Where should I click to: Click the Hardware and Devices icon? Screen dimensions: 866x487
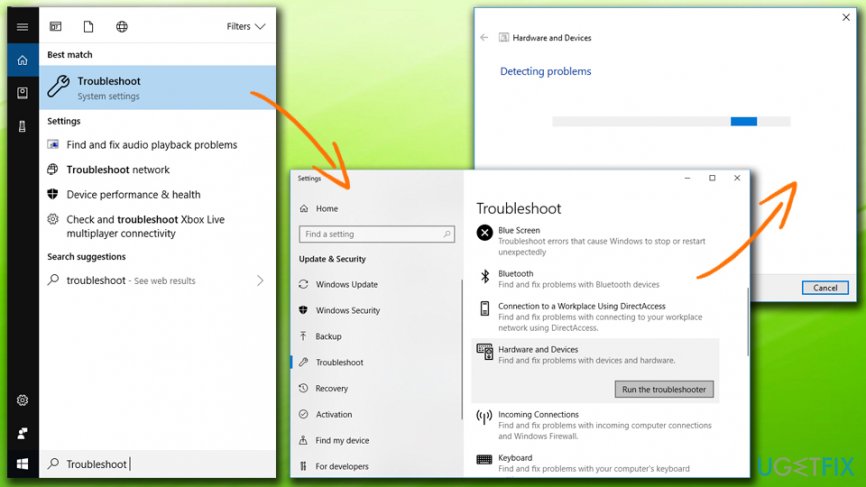[484, 352]
